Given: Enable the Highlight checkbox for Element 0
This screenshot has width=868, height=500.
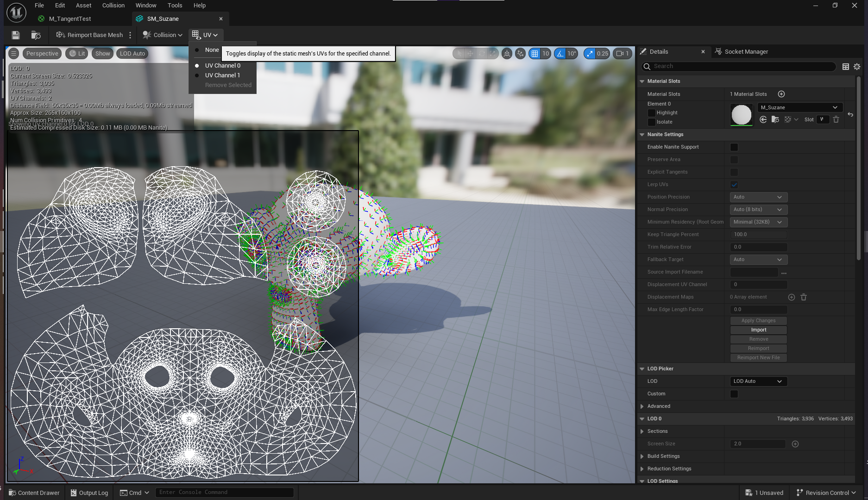Looking at the screenshot, I should coord(651,113).
